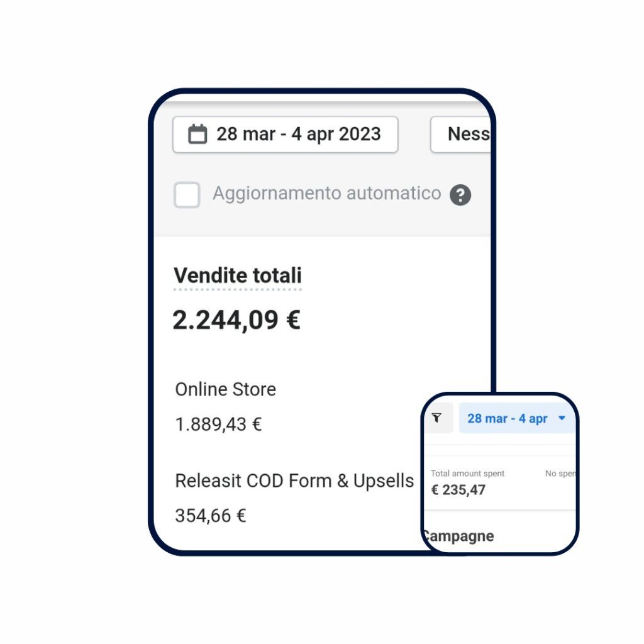
Task: Open the Campagne section heading
Action: point(458,536)
